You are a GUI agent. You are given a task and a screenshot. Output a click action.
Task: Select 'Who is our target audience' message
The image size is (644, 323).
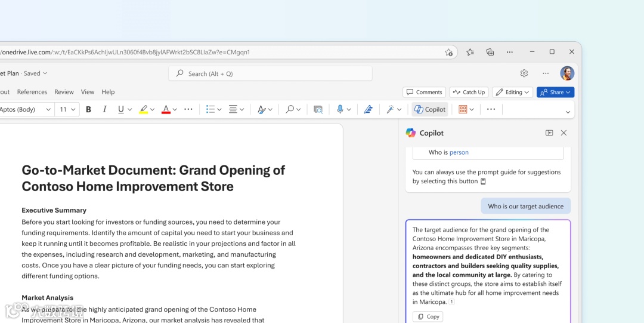click(526, 206)
